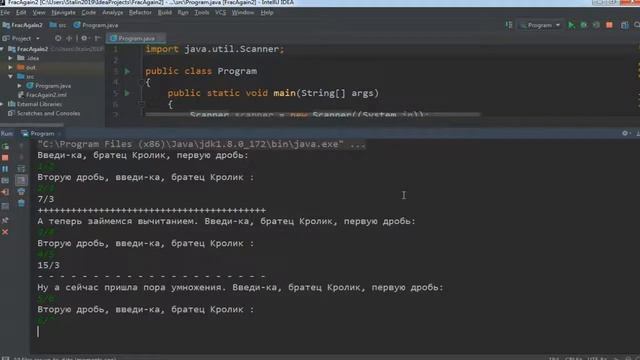Open the Navigate menu
The image size is (640, 360).
(63, 13)
